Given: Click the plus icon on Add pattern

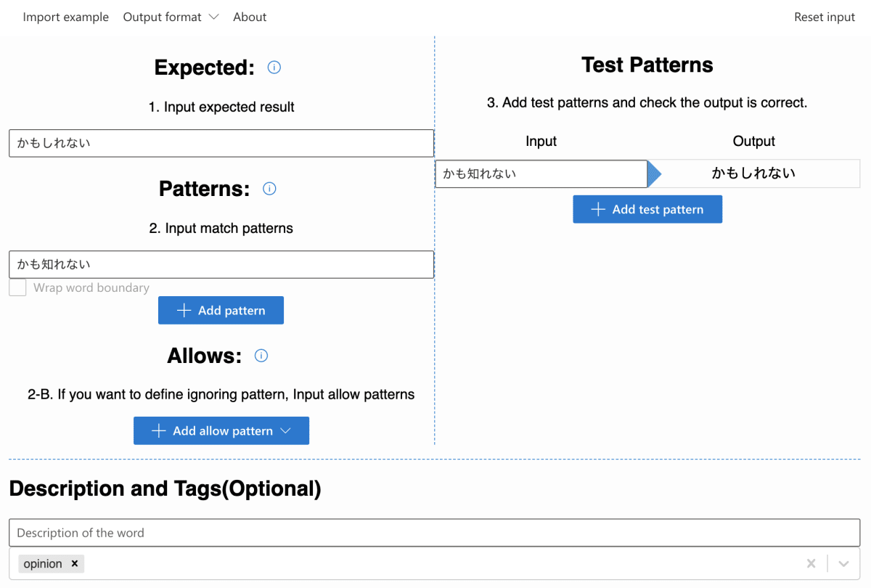Looking at the screenshot, I should 184,311.
